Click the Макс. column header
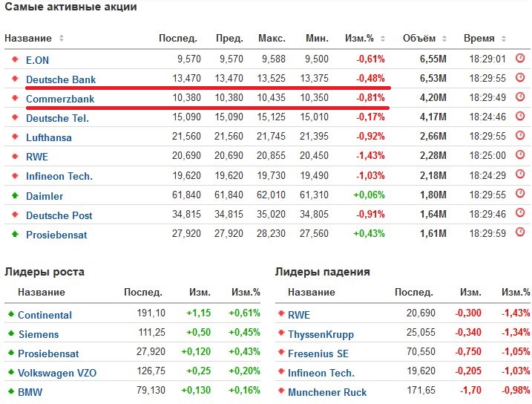 [x=272, y=39]
